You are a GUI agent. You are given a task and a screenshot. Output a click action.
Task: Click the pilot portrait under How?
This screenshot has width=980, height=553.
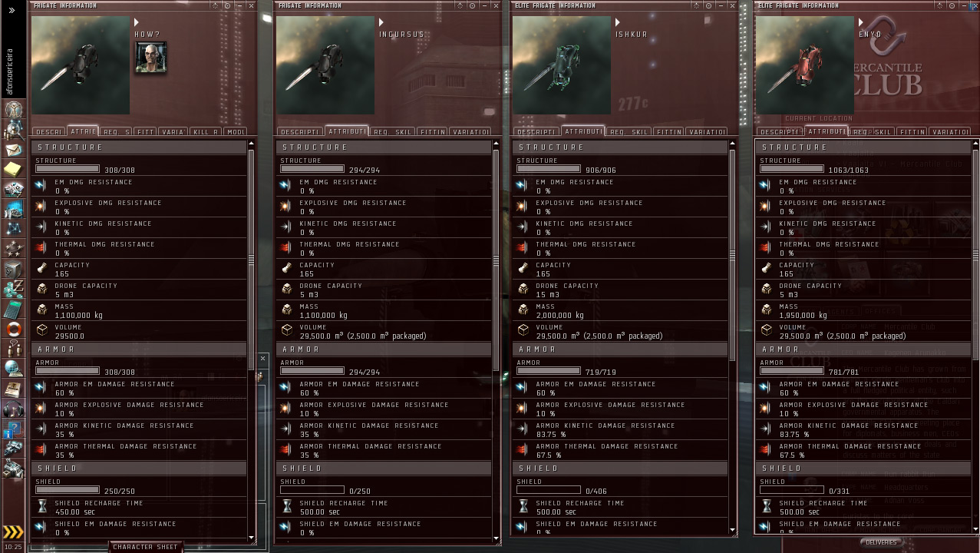tap(150, 58)
